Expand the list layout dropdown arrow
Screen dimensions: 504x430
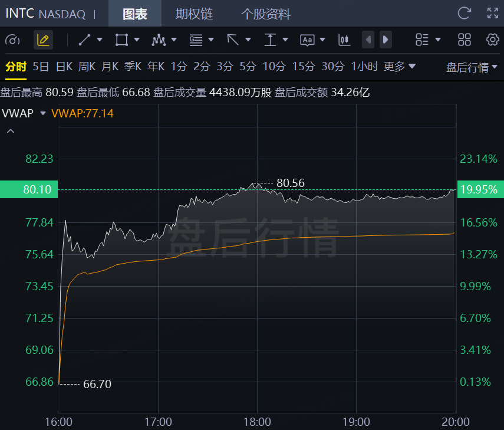pyautogui.click(x=438, y=40)
